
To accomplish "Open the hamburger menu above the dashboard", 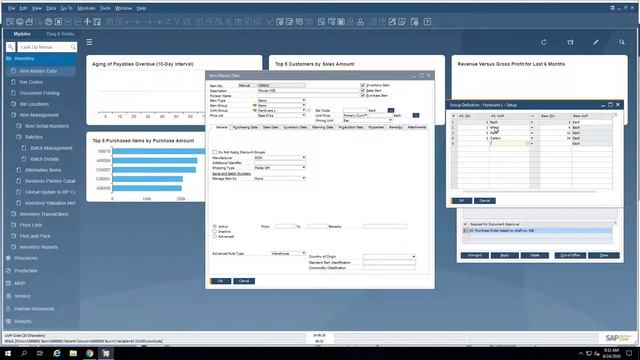I will click(89, 42).
